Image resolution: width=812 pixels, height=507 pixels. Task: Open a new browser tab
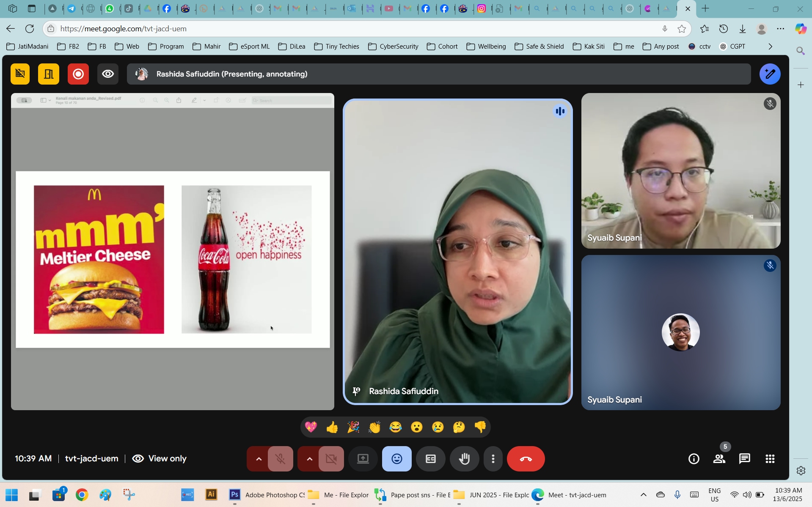(705, 8)
